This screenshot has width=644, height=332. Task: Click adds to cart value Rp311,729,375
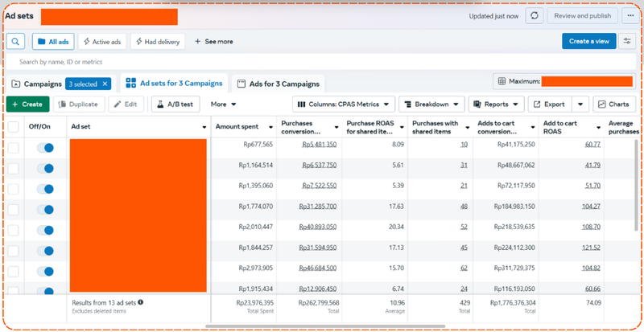click(x=513, y=268)
